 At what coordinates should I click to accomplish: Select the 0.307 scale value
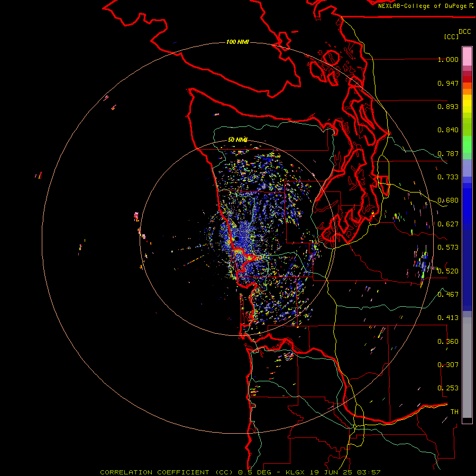448,364
